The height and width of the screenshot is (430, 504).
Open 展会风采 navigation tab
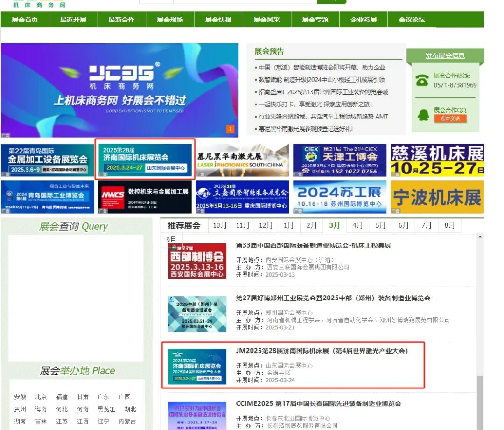(x=267, y=20)
